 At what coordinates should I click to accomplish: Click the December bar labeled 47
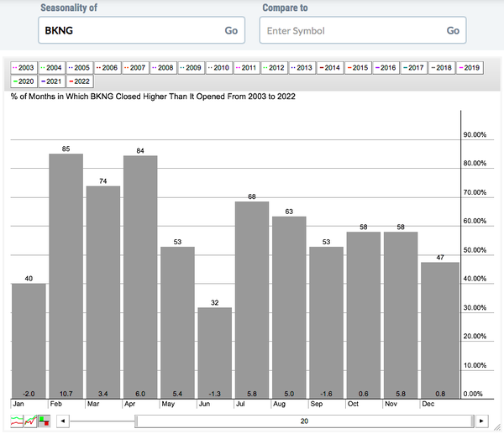click(440, 331)
